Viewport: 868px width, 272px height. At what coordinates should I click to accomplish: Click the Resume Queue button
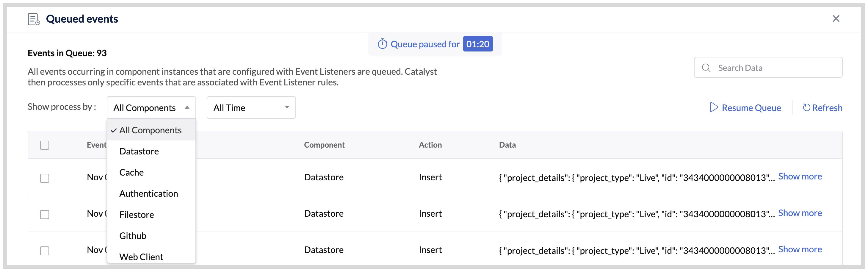[751, 107]
